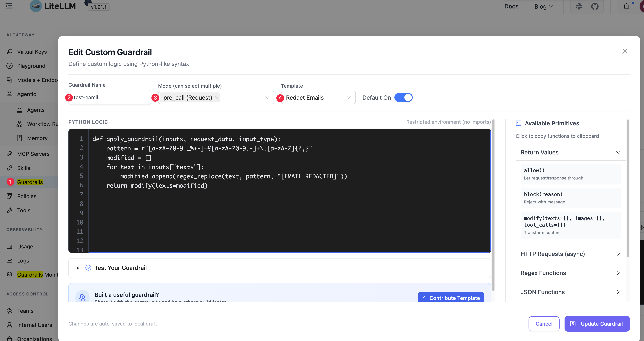Click the primitives panel scrollbar
644x341 pixels.
628,188
